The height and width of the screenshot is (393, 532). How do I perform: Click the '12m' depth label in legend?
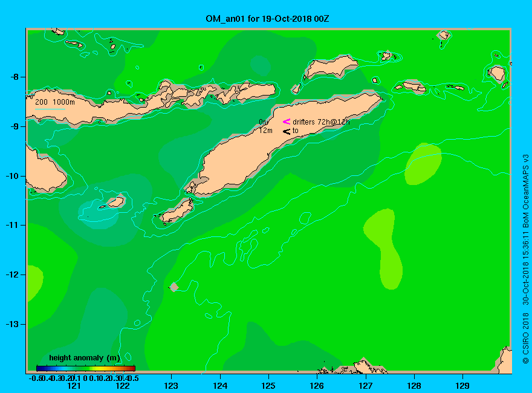(x=265, y=131)
